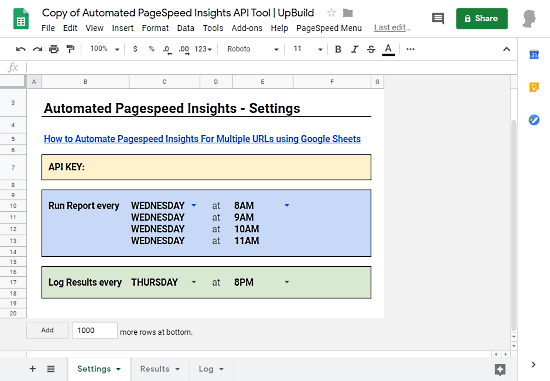Open the Last edit history link
This screenshot has height=381, width=550.
click(x=392, y=28)
